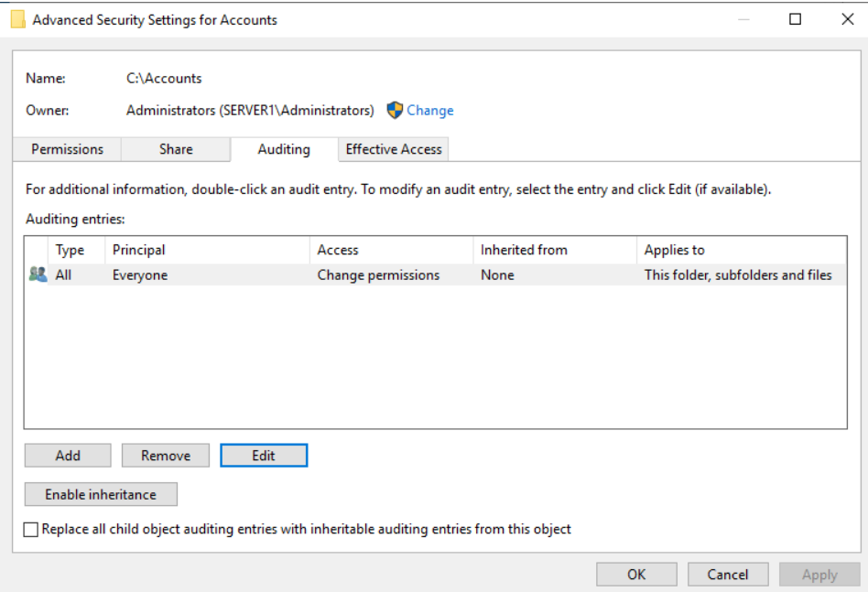Close the Advanced Security Settings window
The image size is (868, 592).
click(x=847, y=19)
